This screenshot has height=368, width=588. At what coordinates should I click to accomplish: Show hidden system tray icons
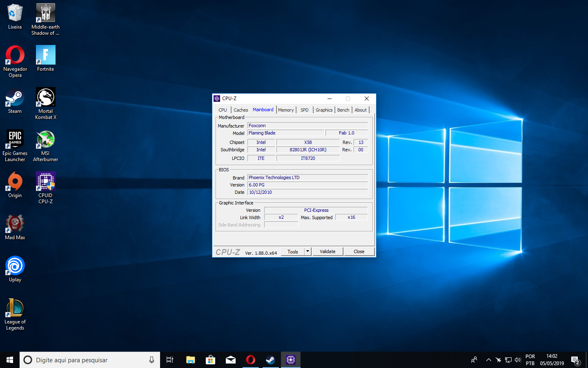488,360
